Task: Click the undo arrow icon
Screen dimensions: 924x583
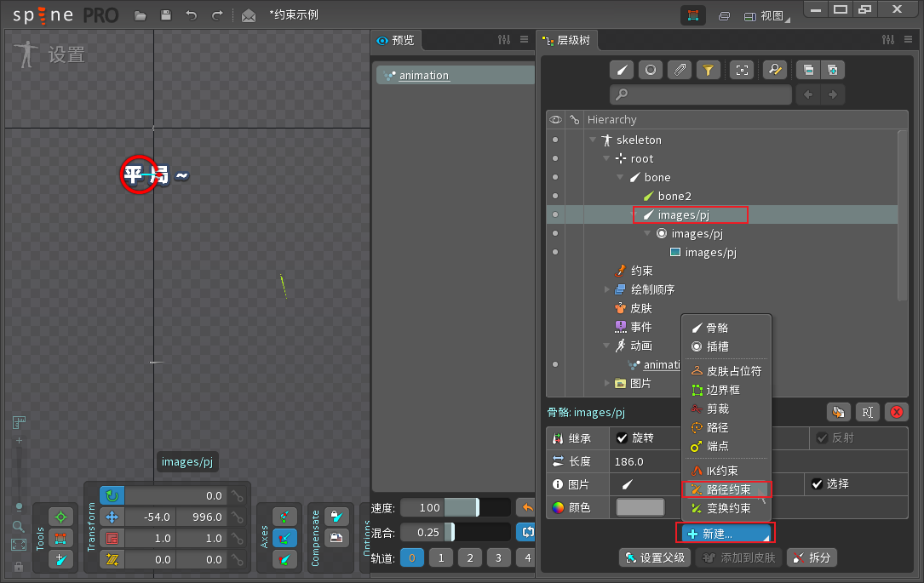Action: pos(192,15)
